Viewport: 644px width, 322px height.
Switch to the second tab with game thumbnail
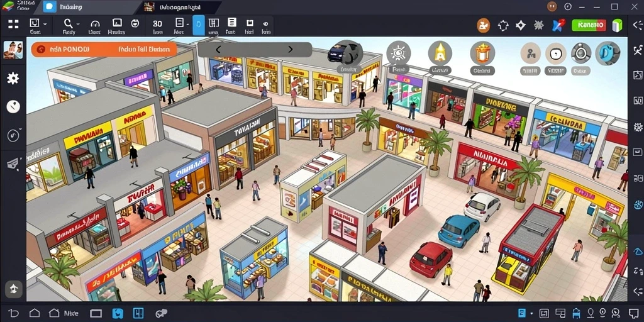tap(179, 7)
